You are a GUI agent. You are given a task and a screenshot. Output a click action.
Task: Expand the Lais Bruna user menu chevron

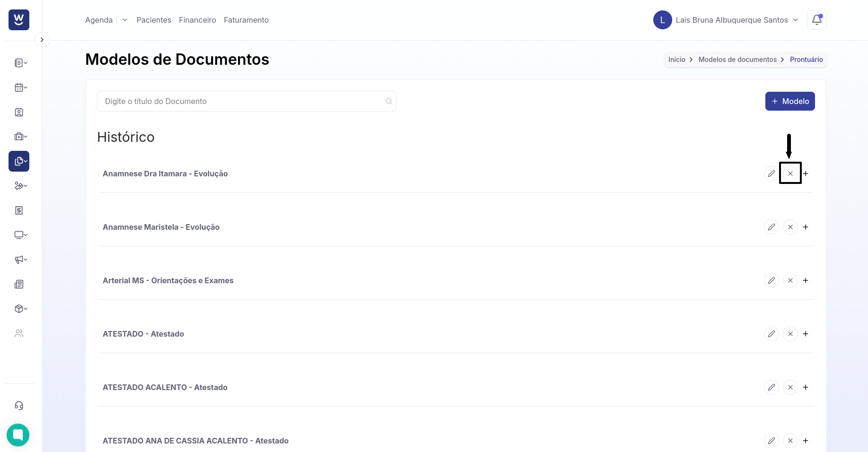point(796,20)
